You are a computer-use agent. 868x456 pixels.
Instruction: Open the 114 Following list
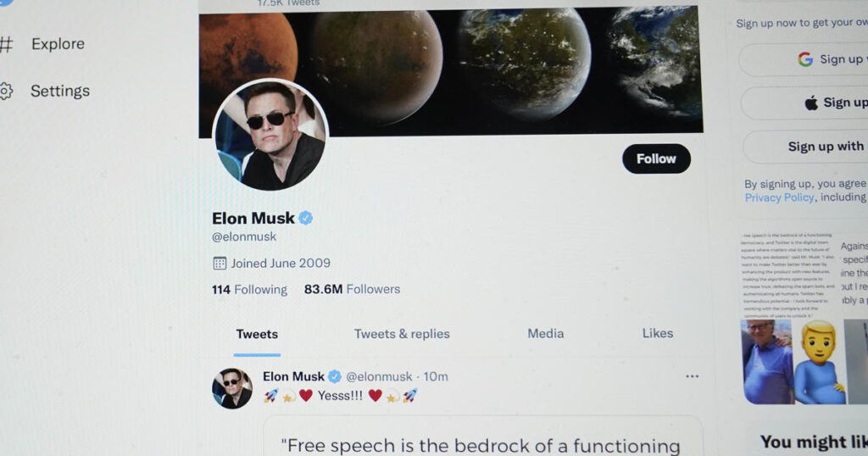[x=250, y=289]
